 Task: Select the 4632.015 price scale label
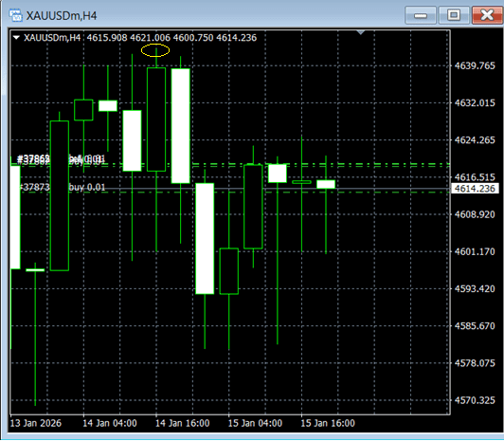(475, 103)
